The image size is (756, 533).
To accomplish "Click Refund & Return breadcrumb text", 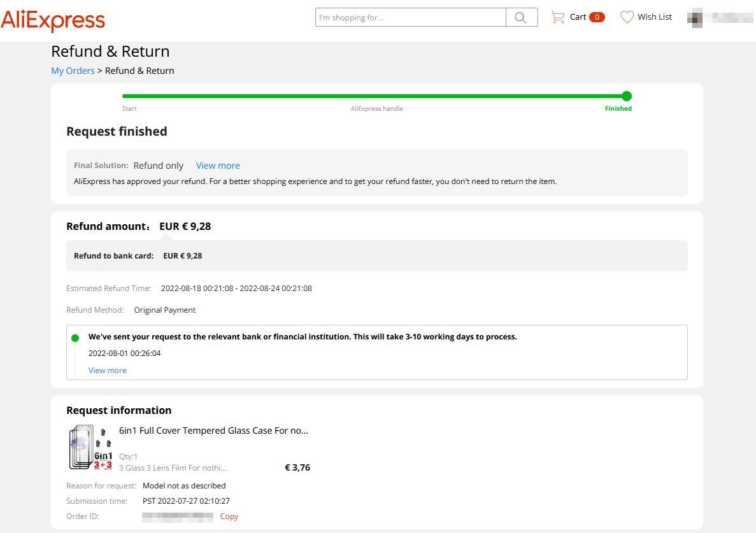I will tap(139, 71).
